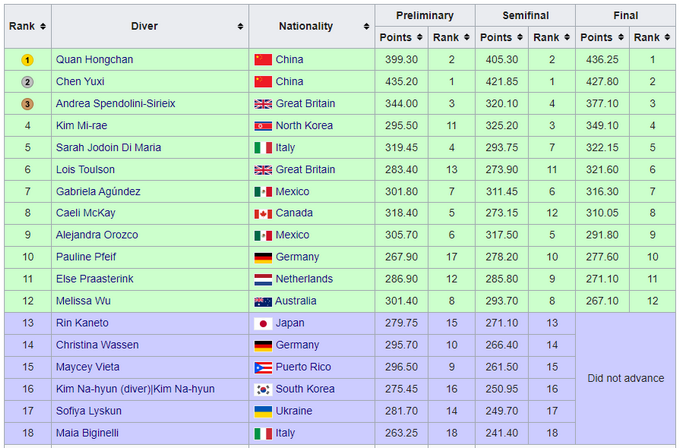Viewport: 680px width, 448px height.
Task: Click the Japan flag icon
Action: click(263, 323)
